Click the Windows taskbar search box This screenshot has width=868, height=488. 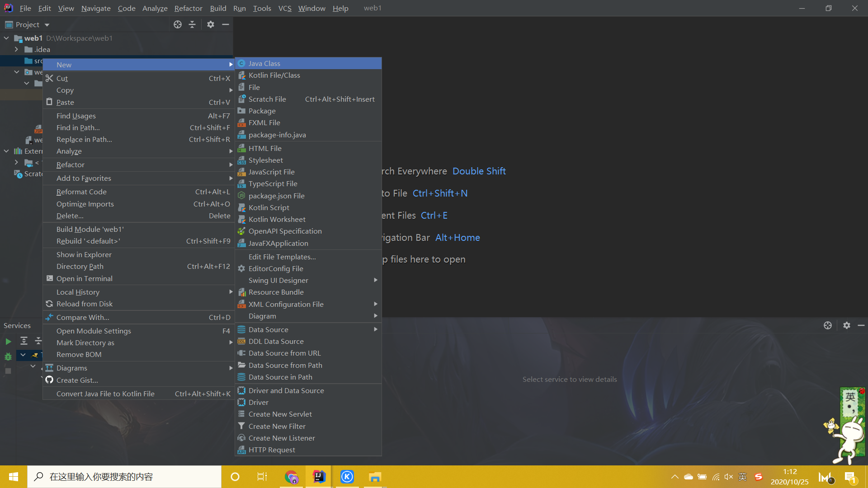pyautogui.click(x=124, y=477)
